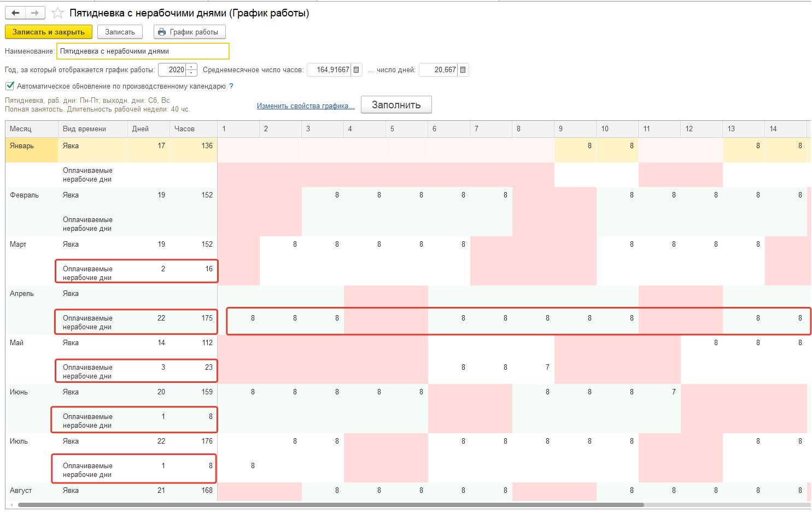Open the Изменить свойства графика link
The width and height of the screenshot is (812, 512).
(306, 106)
